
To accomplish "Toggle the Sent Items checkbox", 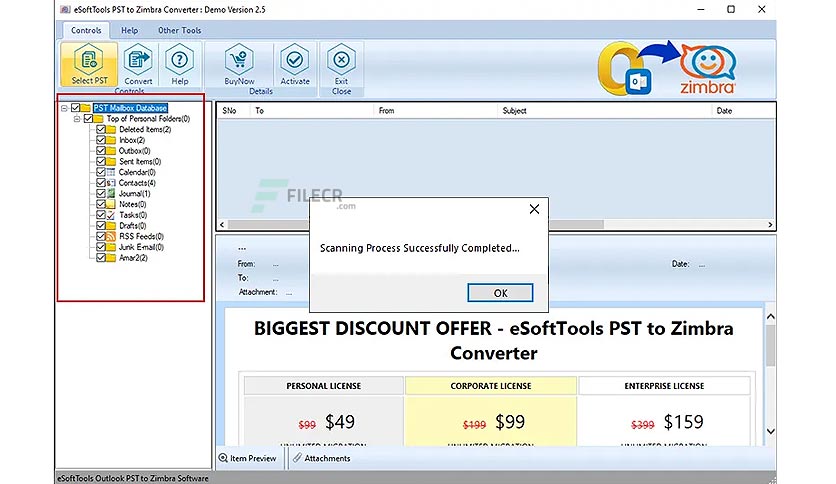I will click(101, 162).
